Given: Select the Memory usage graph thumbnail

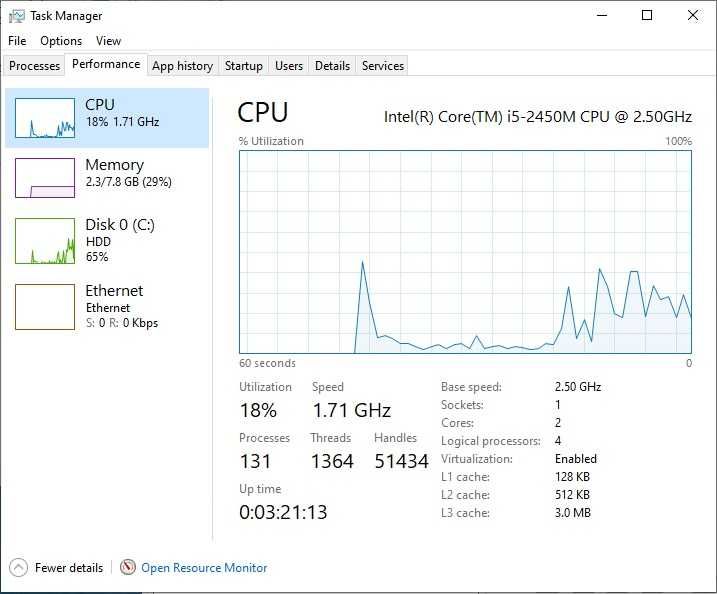Looking at the screenshot, I should click(45, 177).
